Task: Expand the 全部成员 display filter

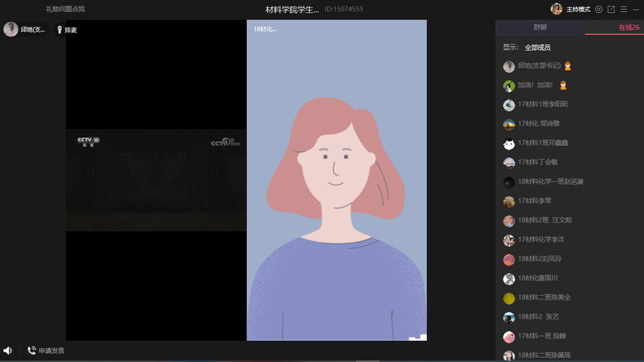Action: click(x=537, y=48)
